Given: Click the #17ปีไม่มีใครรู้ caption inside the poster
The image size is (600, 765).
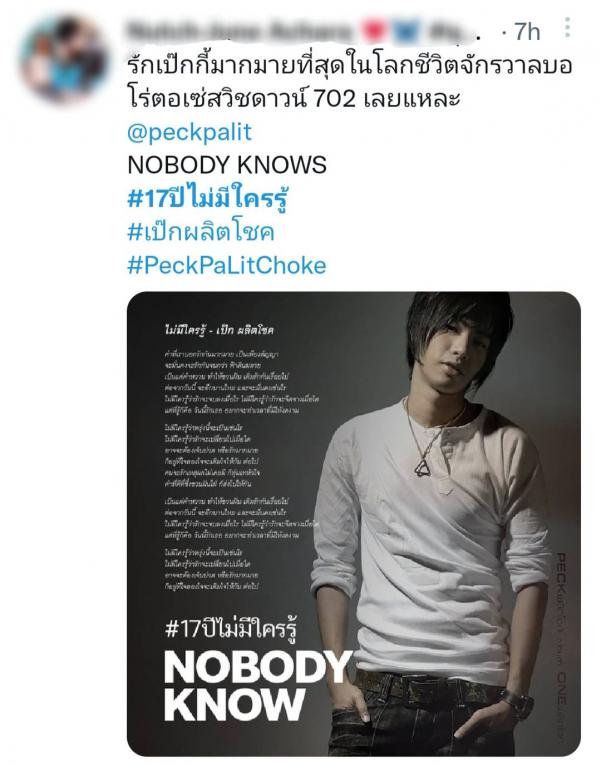Looking at the screenshot, I should tap(232, 628).
